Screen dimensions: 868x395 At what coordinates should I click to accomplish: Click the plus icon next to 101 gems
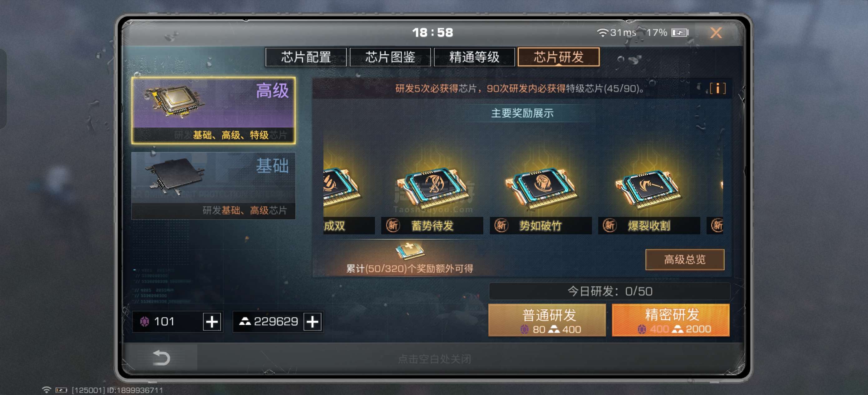212,322
